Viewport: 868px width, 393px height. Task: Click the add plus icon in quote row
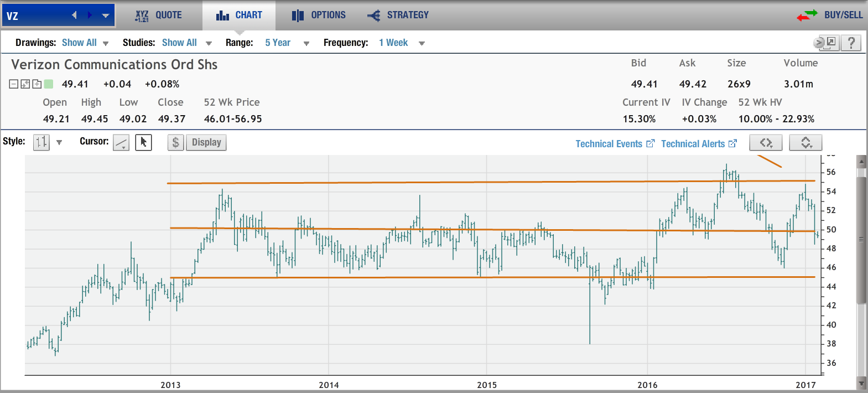click(37, 84)
